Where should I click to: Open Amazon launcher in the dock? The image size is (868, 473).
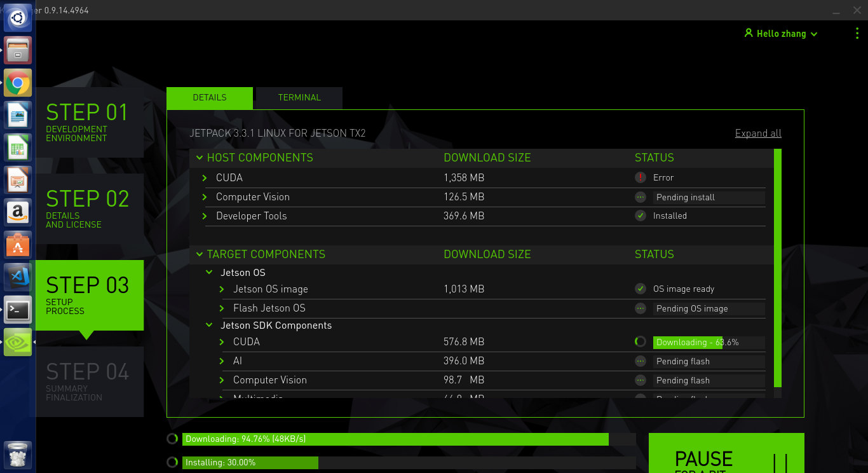coord(18,212)
